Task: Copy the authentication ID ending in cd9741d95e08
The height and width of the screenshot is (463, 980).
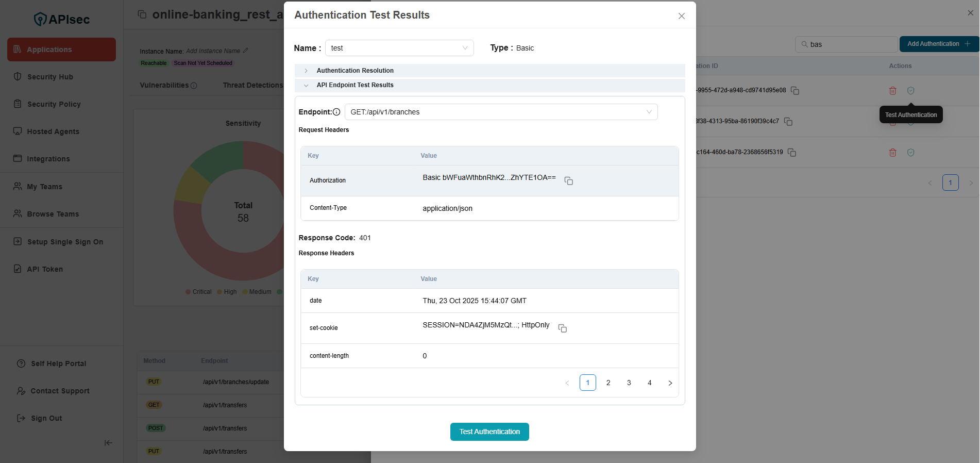Action: (795, 91)
